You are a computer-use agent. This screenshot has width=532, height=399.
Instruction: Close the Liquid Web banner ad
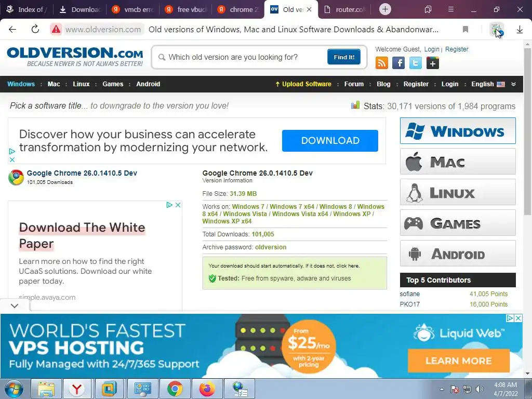[x=518, y=318]
